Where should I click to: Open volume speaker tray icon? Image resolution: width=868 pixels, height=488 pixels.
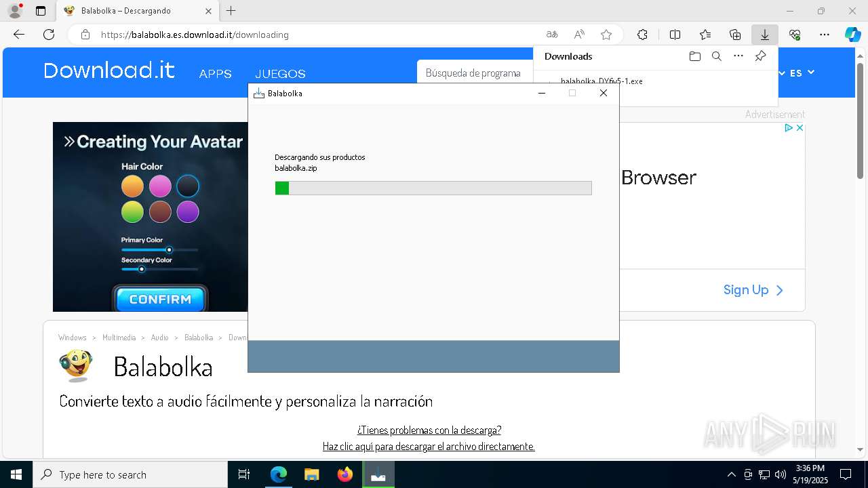click(x=780, y=474)
